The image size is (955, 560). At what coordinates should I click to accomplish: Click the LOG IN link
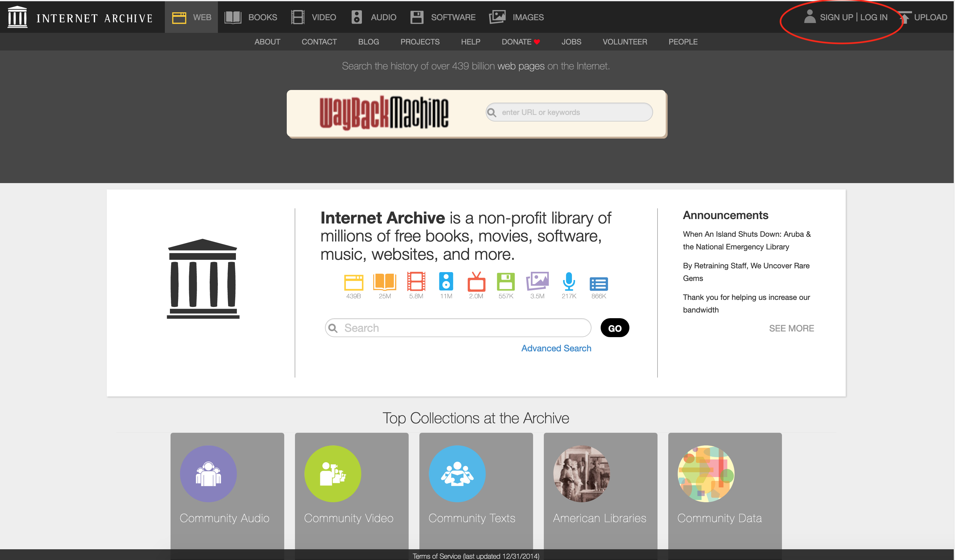pyautogui.click(x=874, y=17)
